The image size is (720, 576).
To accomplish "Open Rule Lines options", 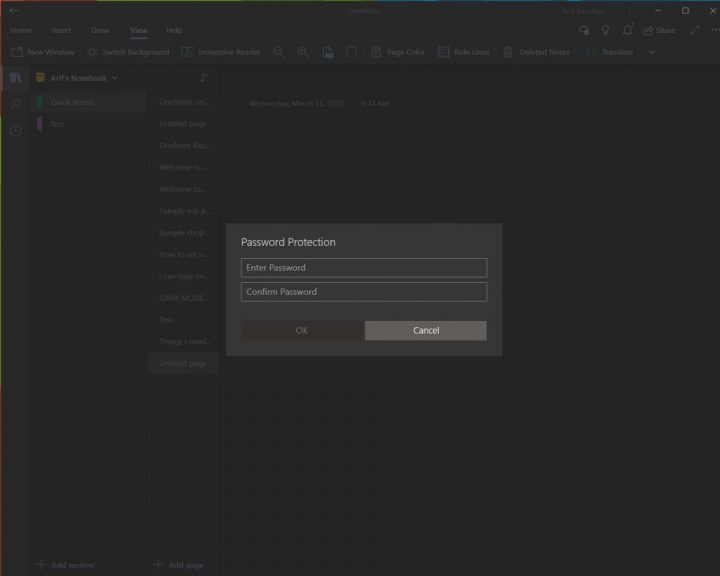I will [x=464, y=52].
